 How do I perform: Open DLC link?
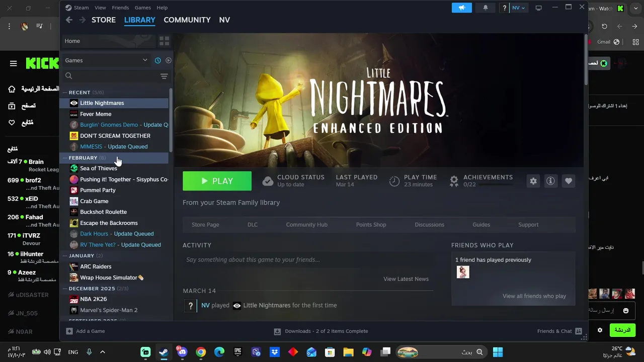point(253,225)
